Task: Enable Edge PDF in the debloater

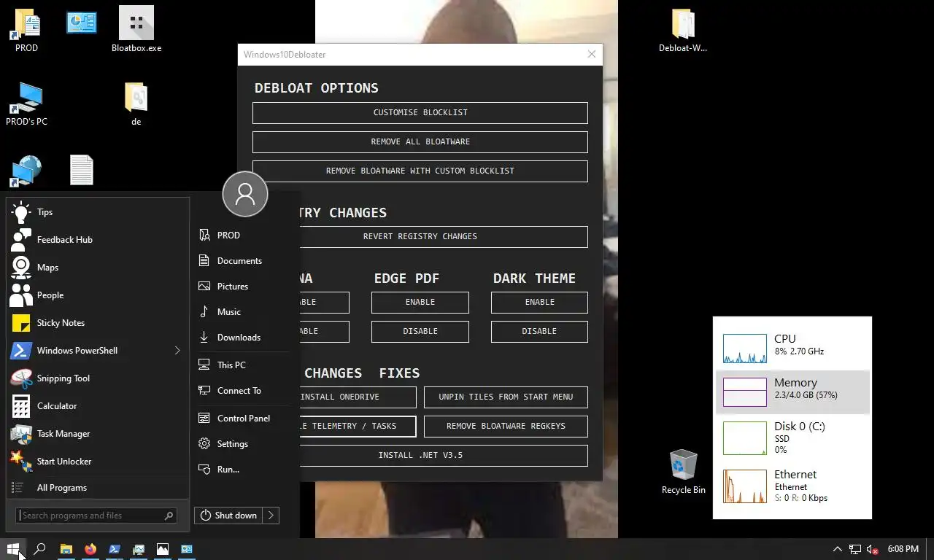Action: pos(420,303)
